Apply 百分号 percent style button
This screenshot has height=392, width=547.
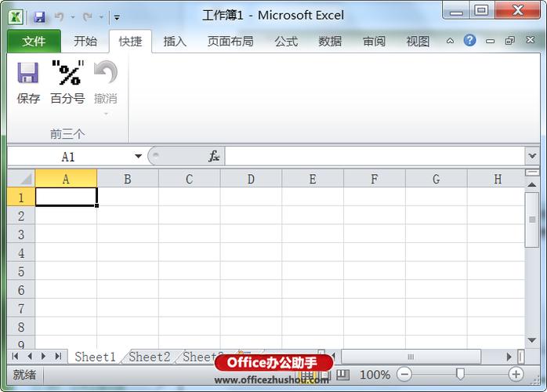click(67, 83)
